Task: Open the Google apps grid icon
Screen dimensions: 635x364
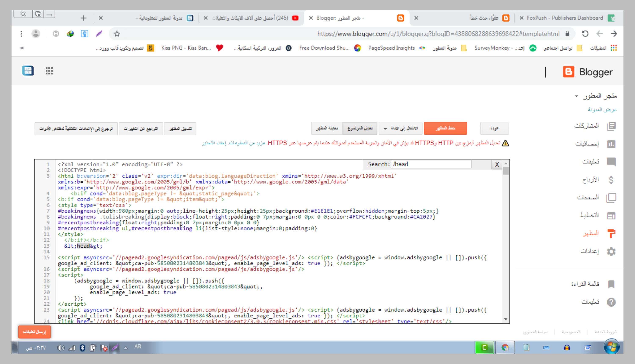Action: point(49,71)
